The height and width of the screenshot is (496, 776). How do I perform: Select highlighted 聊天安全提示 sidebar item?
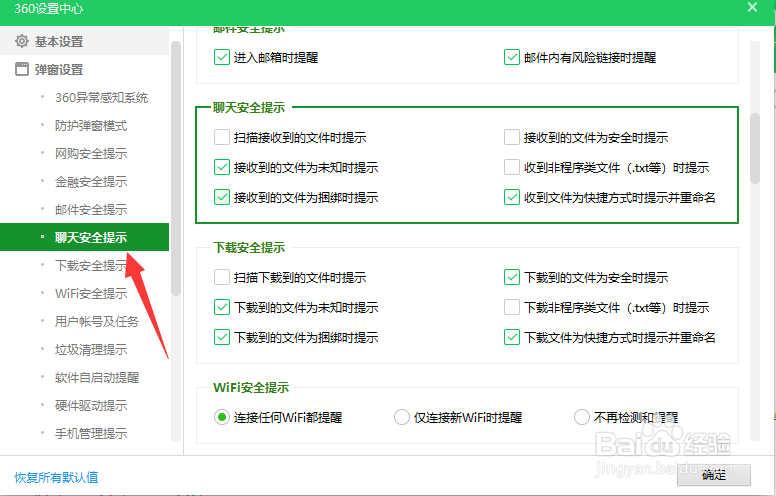click(x=84, y=237)
